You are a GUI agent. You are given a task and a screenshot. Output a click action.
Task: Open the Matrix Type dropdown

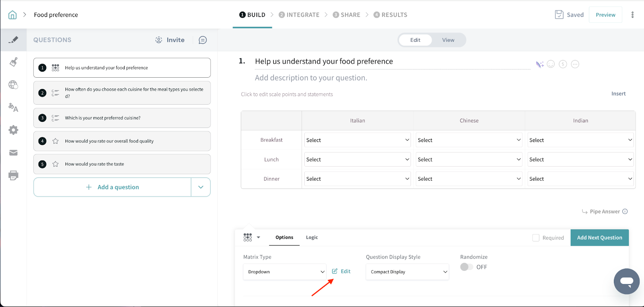click(285, 272)
